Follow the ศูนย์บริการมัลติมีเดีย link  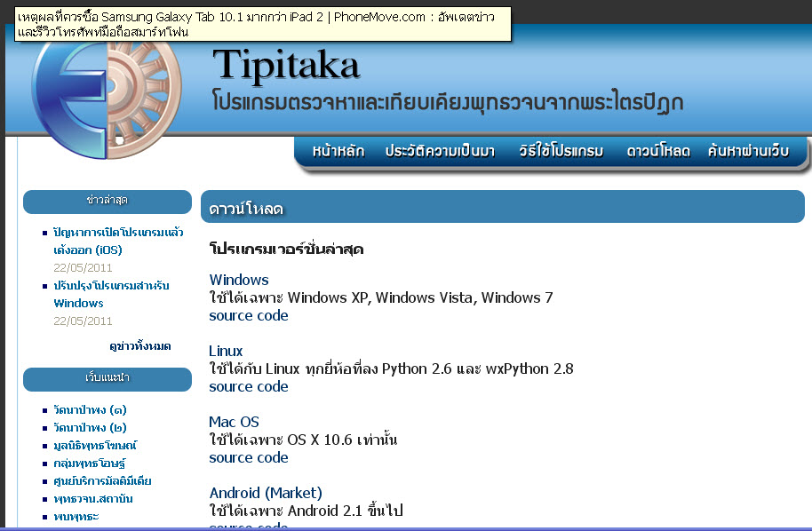(102, 481)
